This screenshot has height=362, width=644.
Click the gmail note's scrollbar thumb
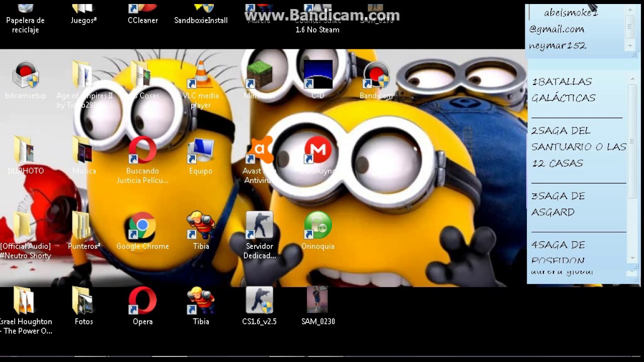pyautogui.click(x=630, y=28)
